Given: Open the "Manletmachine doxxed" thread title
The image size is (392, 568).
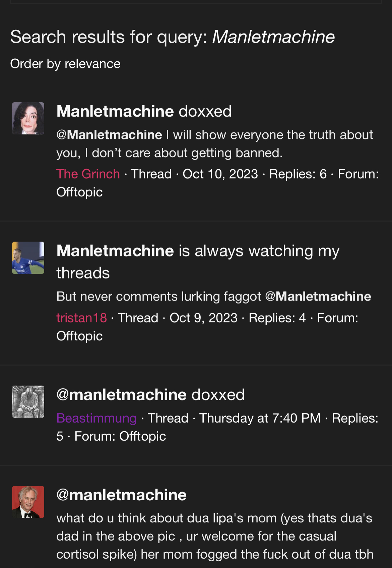Looking at the screenshot, I should 144,111.
